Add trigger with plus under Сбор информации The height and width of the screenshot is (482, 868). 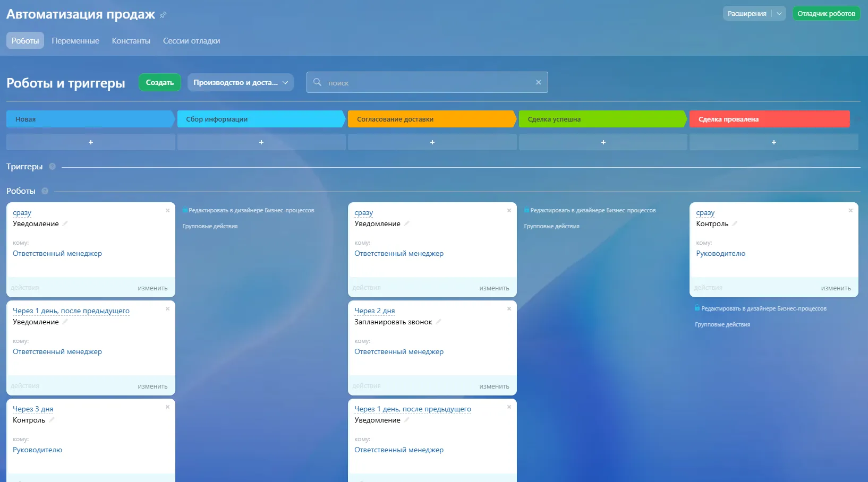pos(261,142)
